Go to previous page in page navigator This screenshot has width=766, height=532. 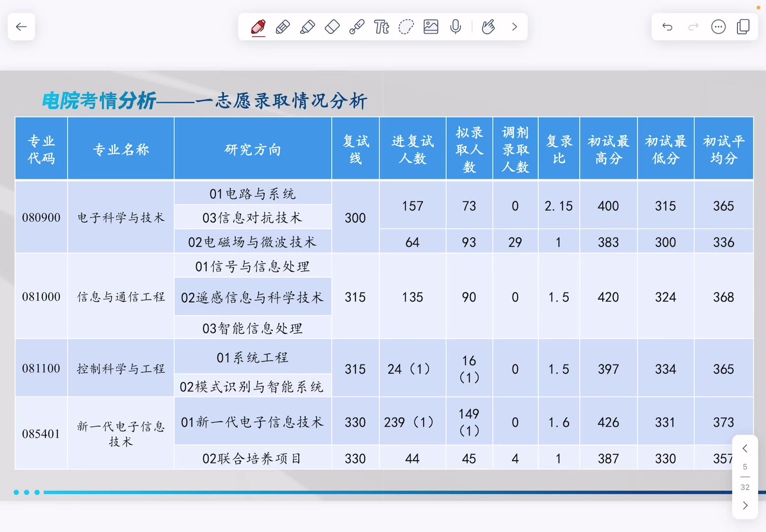click(745, 448)
